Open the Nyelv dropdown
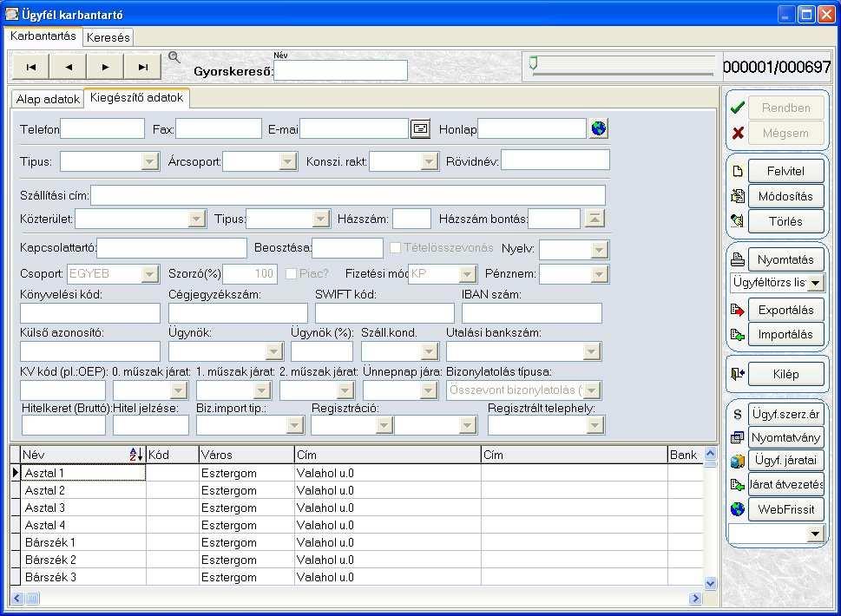Viewport: 841px width, 616px height. click(x=599, y=249)
